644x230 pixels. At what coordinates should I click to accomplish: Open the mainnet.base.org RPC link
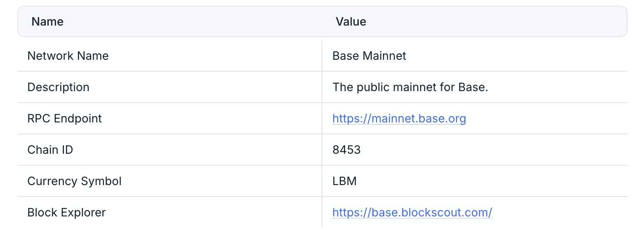[399, 119]
